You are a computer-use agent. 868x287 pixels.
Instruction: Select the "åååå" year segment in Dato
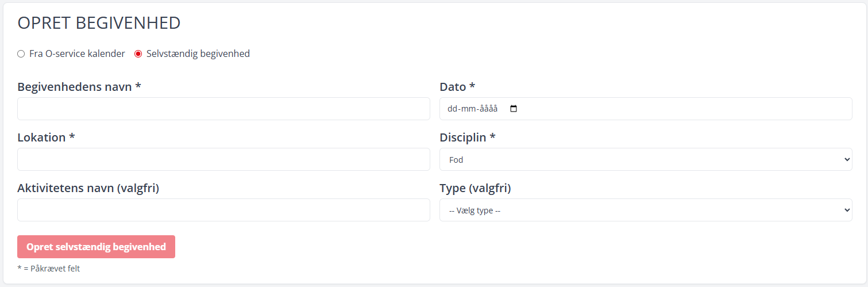pyautogui.click(x=487, y=109)
